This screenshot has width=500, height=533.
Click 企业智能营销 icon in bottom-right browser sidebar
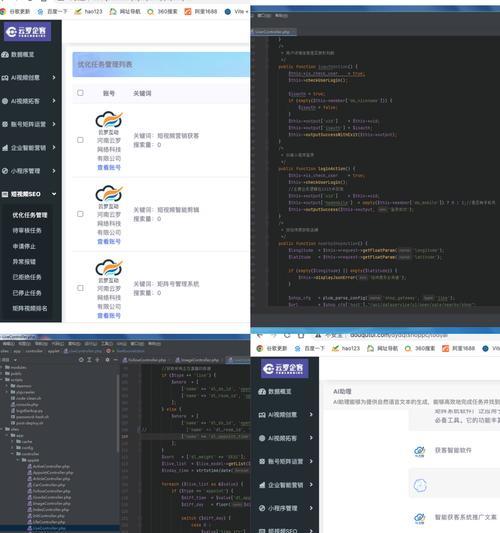(262, 485)
